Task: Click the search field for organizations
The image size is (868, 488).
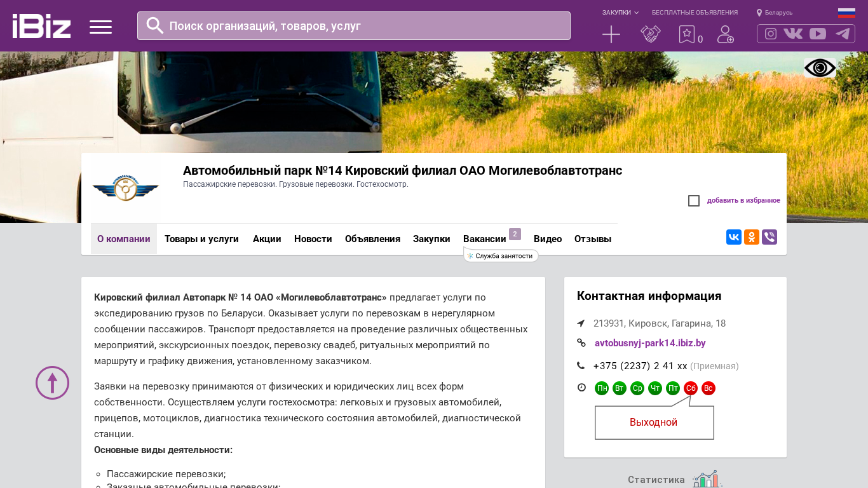Action: pyautogui.click(x=354, y=26)
